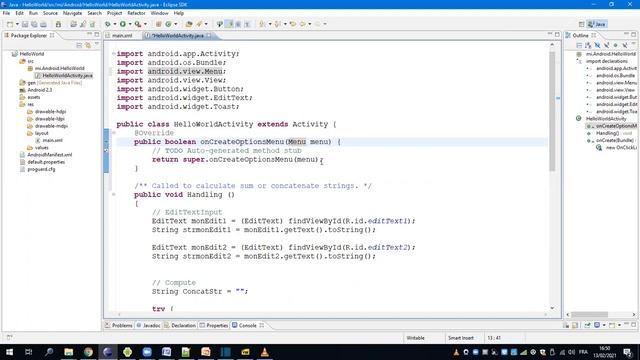Open the Source menu
This screenshot has width=640, height=360.
[50, 13]
